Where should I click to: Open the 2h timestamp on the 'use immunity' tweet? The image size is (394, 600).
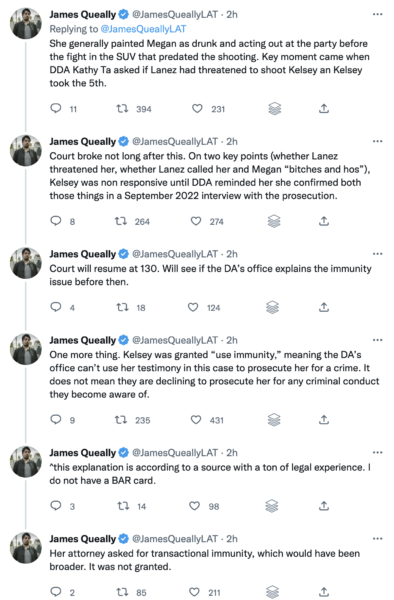point(232,340)
